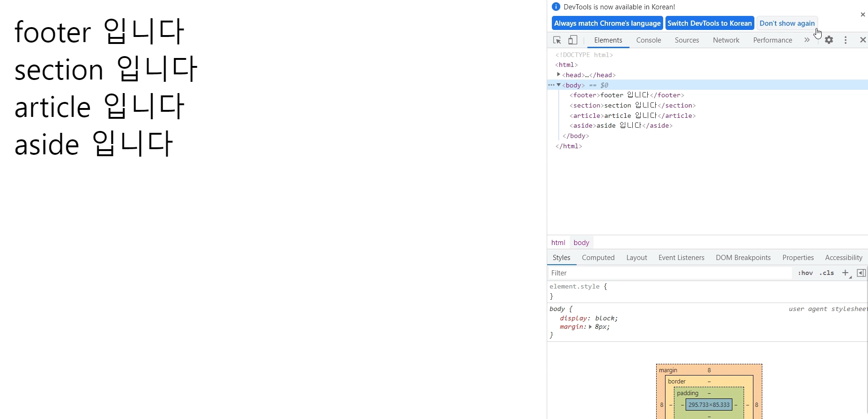
Task: Select body in the breadcrumb
Action: pos(581,243)
